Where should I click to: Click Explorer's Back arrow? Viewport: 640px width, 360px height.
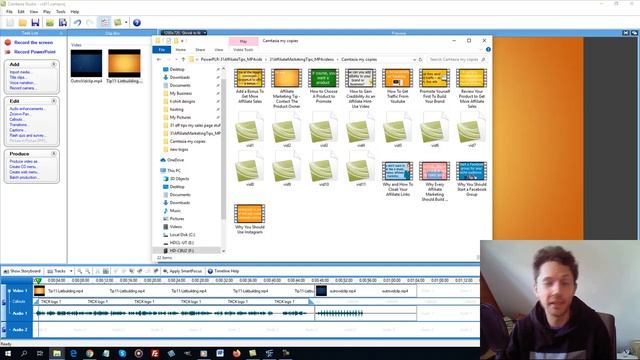(x=159, y=60)
